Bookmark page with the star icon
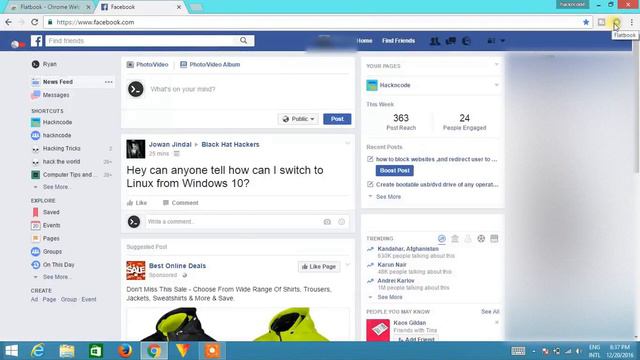 [x=586, y=22]
